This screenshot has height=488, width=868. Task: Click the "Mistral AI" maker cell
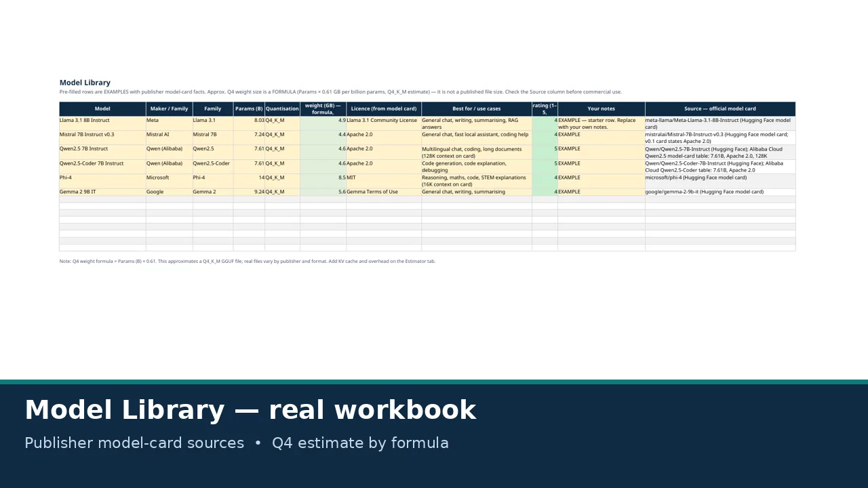pos(170,138)
